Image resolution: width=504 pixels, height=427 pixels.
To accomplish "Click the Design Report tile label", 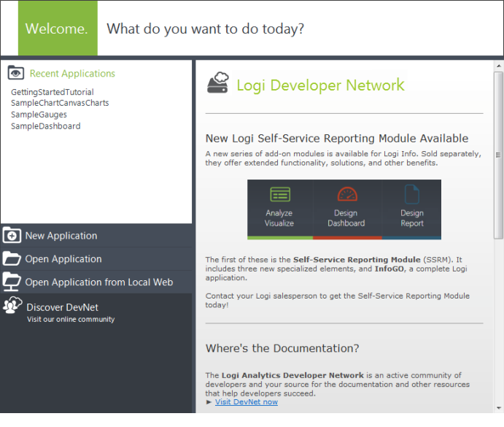I will (412, 218).
